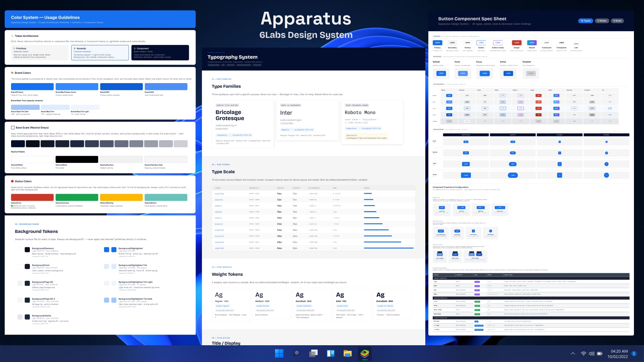Click the size/m token row
Screen dimensions: 644x362
[x=314, y=212]
